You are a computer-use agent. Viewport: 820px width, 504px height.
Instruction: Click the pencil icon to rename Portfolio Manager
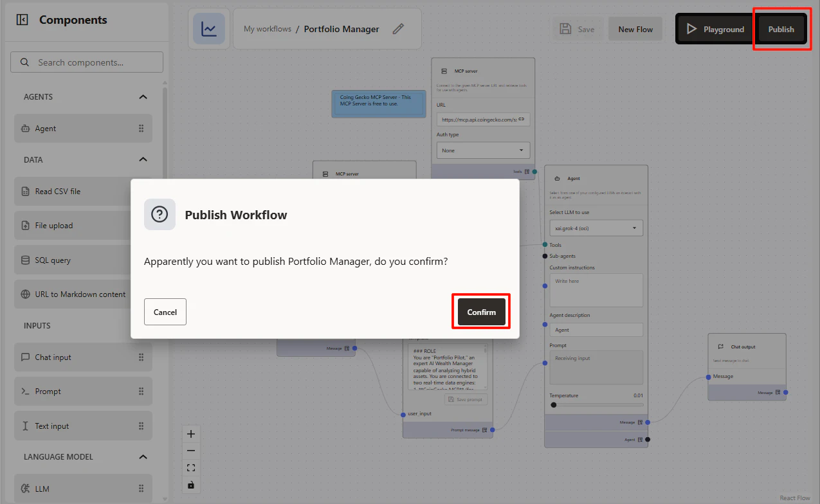(x=398, y=29)
